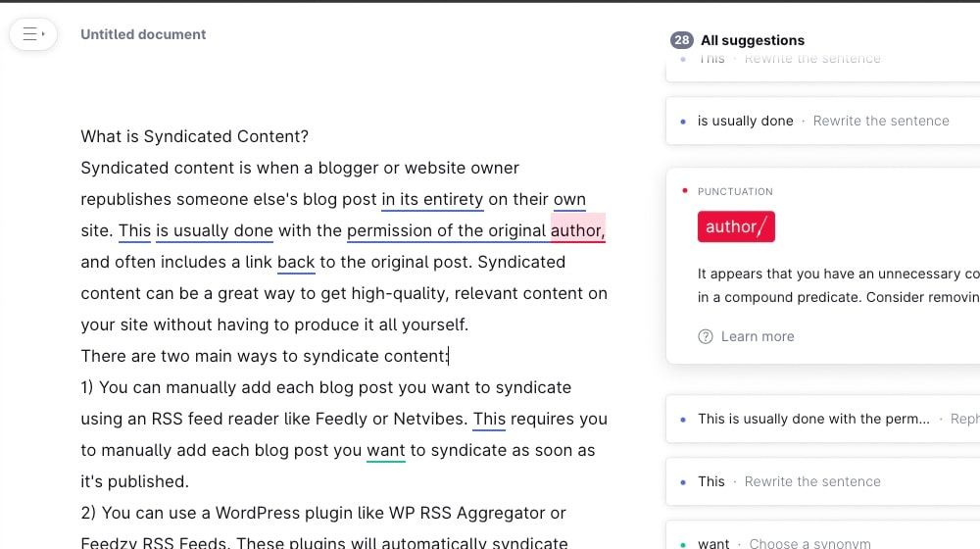Accept the red "author" punctuation correction
980x549 pixels.
(x=736, y=227)
